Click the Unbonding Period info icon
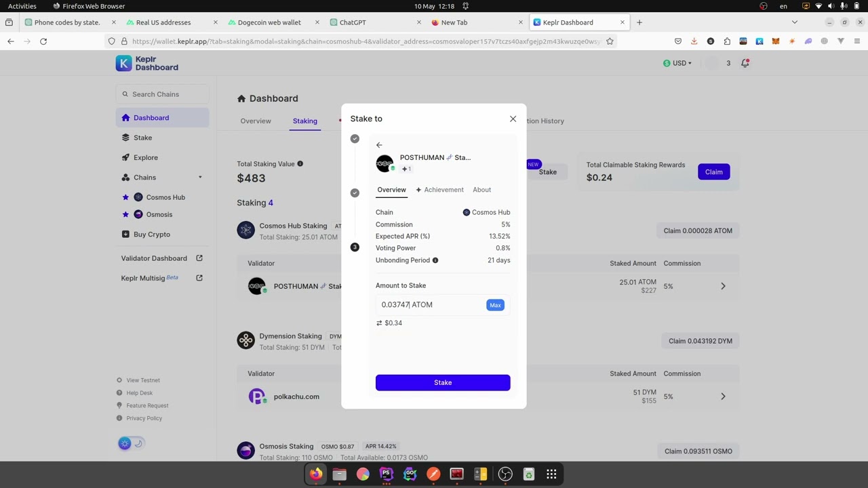This screenshot has height=488, width=868. [435, 260]
